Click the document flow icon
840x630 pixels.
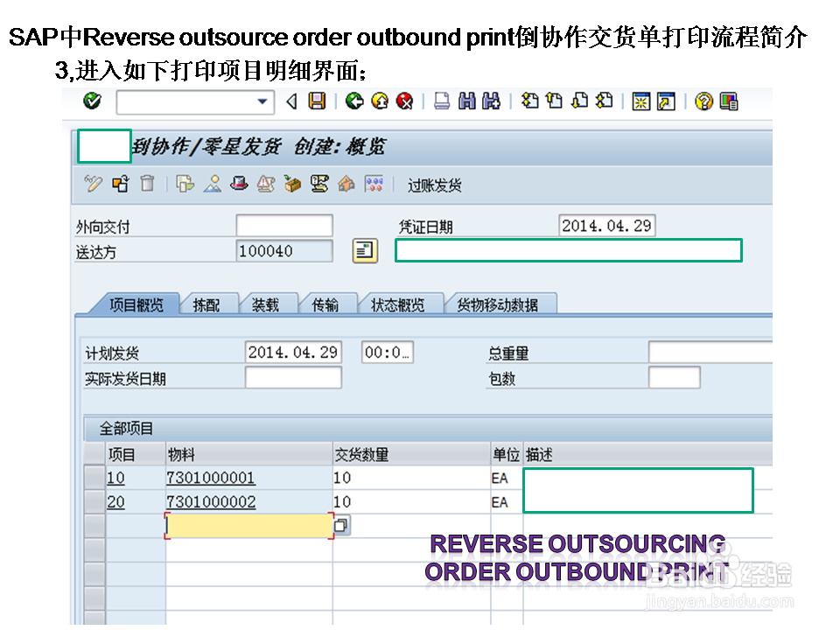click(x=320, y=184)
